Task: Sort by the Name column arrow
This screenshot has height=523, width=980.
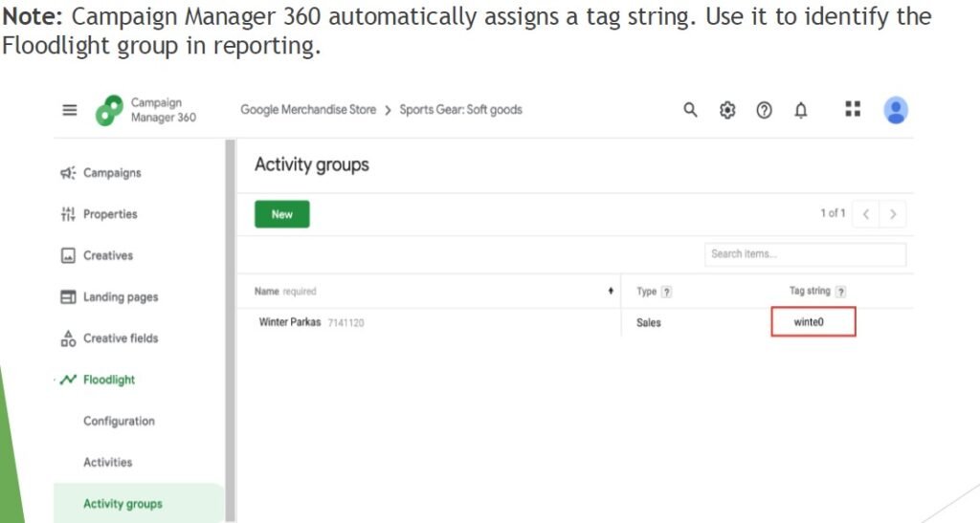Action: (x=611, y=291)
